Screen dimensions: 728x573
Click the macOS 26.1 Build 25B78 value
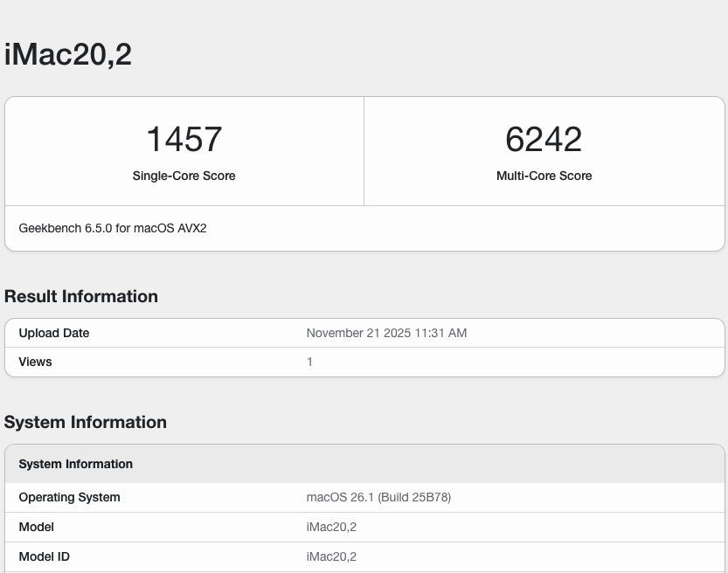378,497
